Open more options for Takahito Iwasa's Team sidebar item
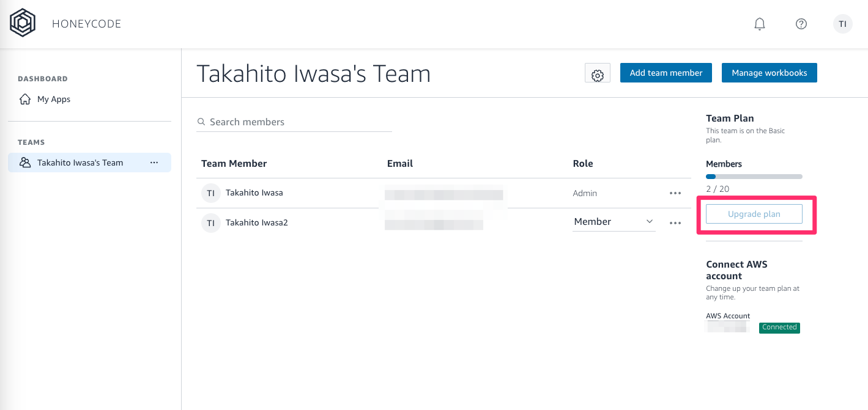This screenshot has width=868, height=410. pyautogui.click(x=154, y=163)
